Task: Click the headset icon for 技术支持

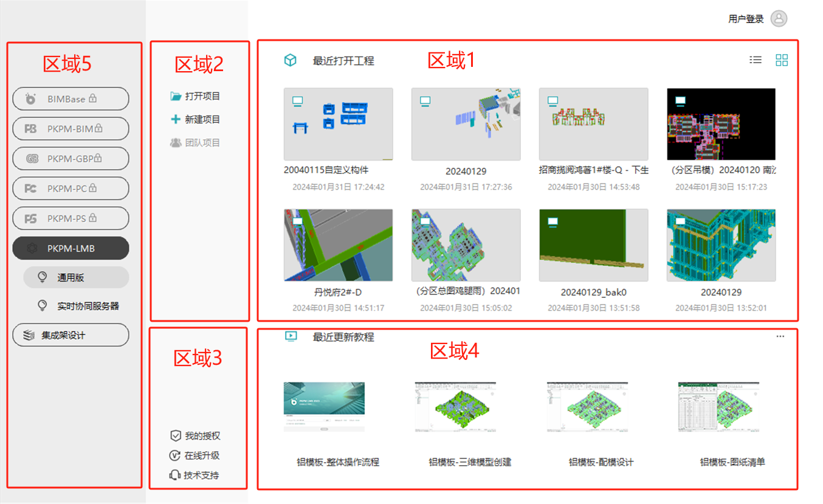Action: pyautogui.click(x=175, y=475)
